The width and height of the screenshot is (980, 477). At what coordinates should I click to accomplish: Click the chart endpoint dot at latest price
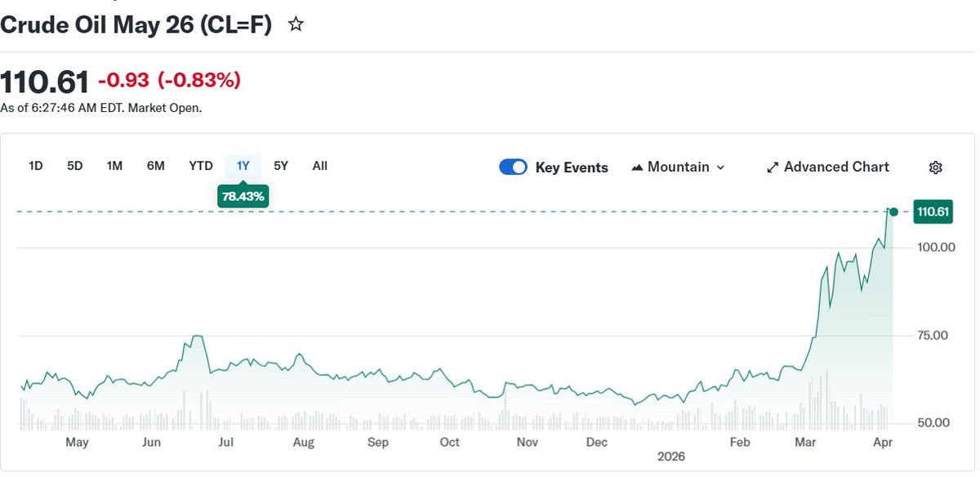[x=894, y=212]
